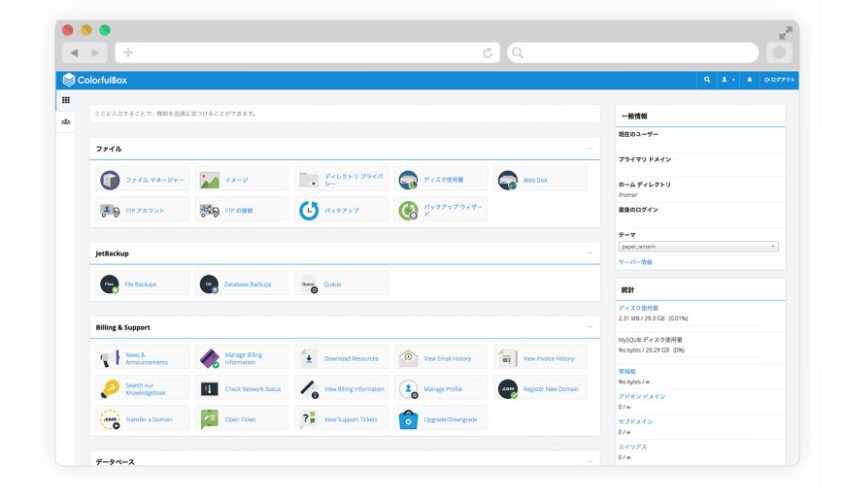Click the browser fullscreen arrows icon
The height and width of the screenshot is (500, 844).
[x=785, y=33]
